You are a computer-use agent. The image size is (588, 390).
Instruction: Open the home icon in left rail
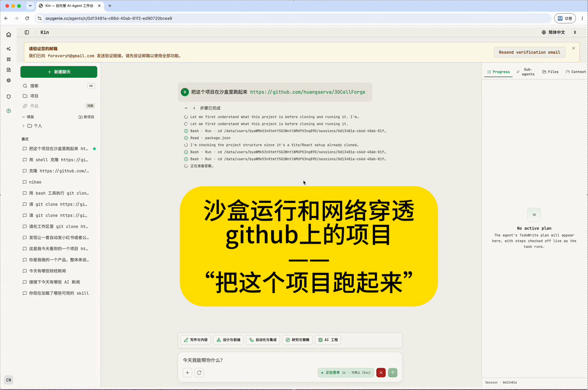click(9, 34)
